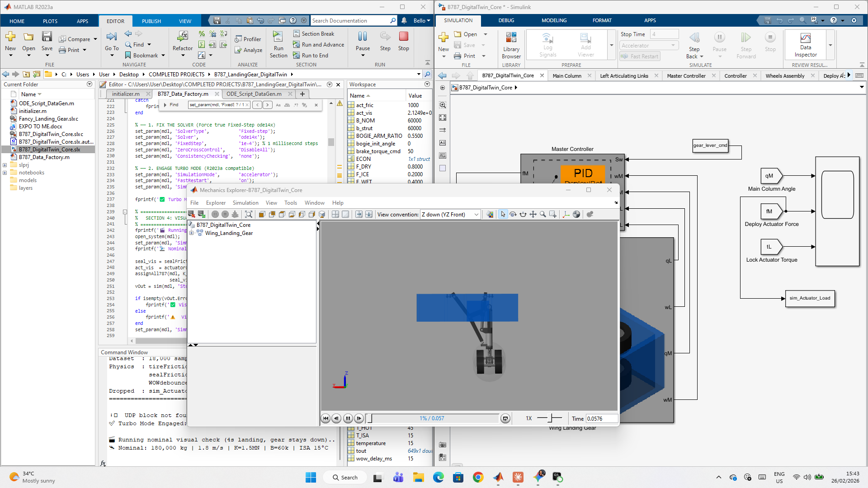The height and width of the screenshot is (488, 868).
Task: Open a new editor tab with the plus button
Action: coord(302,94)
